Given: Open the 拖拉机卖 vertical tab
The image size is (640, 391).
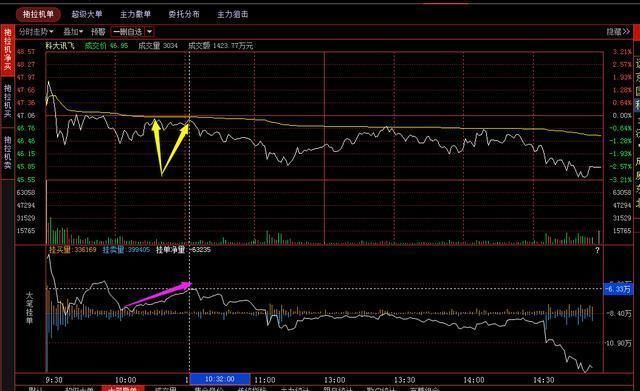Looking at the screenshot, I should [8, 153].
